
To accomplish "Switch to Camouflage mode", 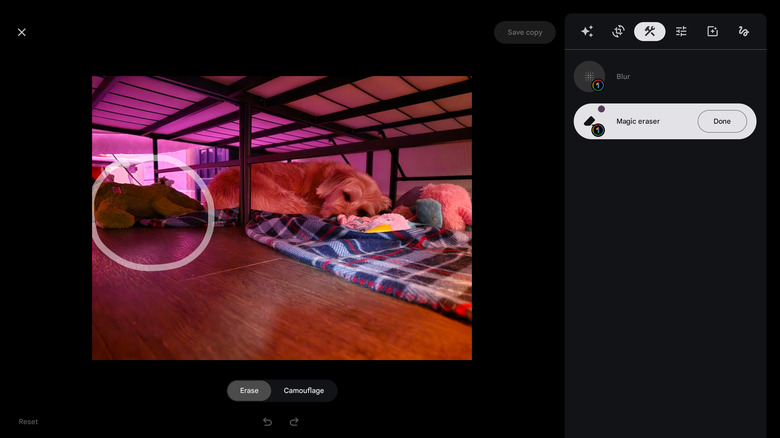I will point(304,391).
